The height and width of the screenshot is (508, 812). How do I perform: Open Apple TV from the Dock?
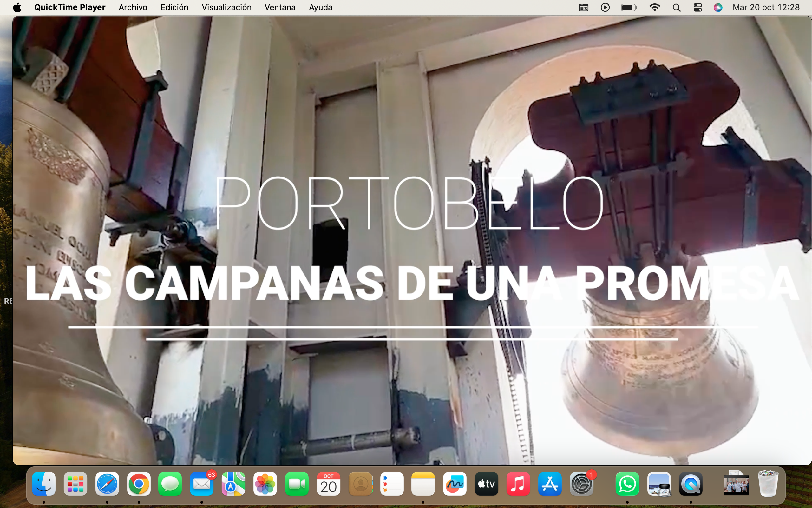[x=487, y=484]
